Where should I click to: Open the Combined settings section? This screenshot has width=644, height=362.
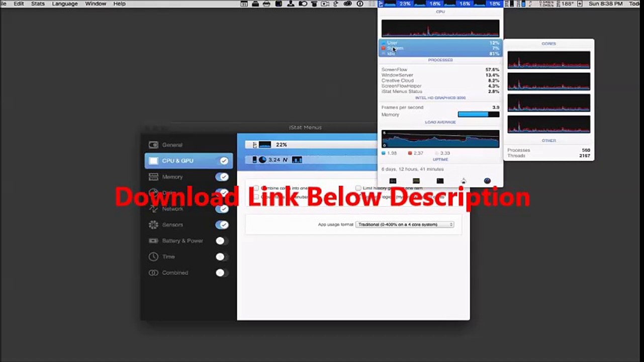pos(189,273)
